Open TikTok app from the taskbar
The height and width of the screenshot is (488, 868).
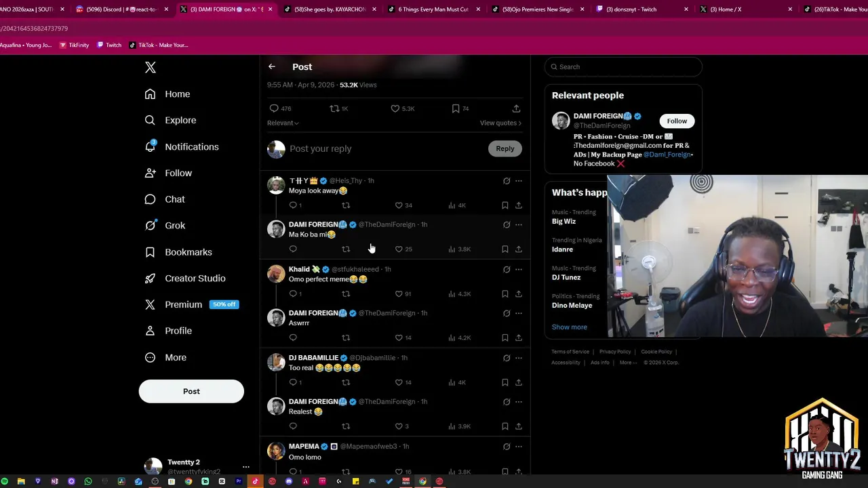pyautogui.click(x=256, y=481)
